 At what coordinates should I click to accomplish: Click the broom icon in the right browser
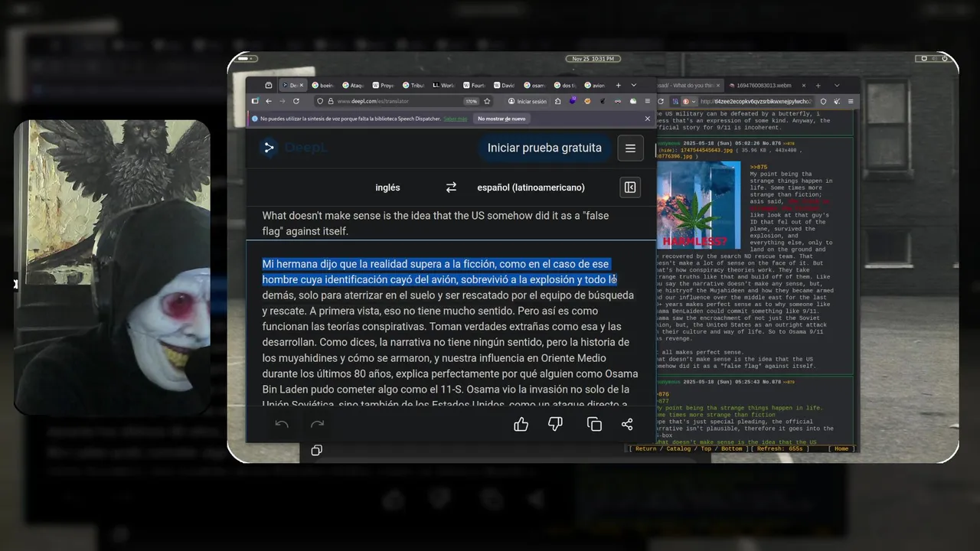pyautogui.click(x=837, y=101)
